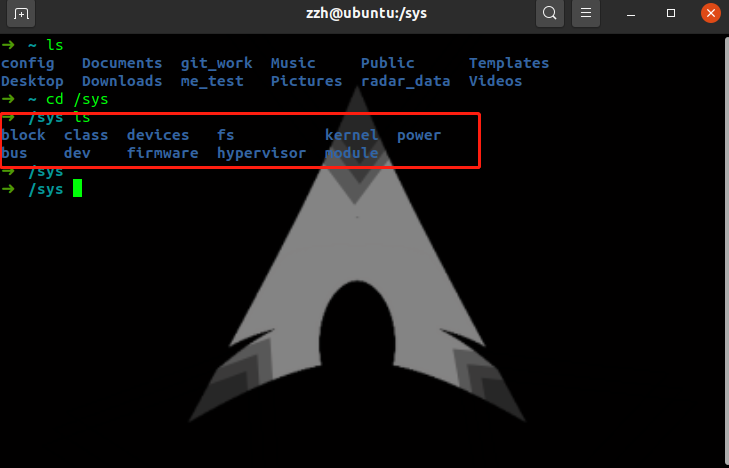The image size is (729, 468).
Task: Click the 'fs' entry in /sys
Action: coord(225,135)
